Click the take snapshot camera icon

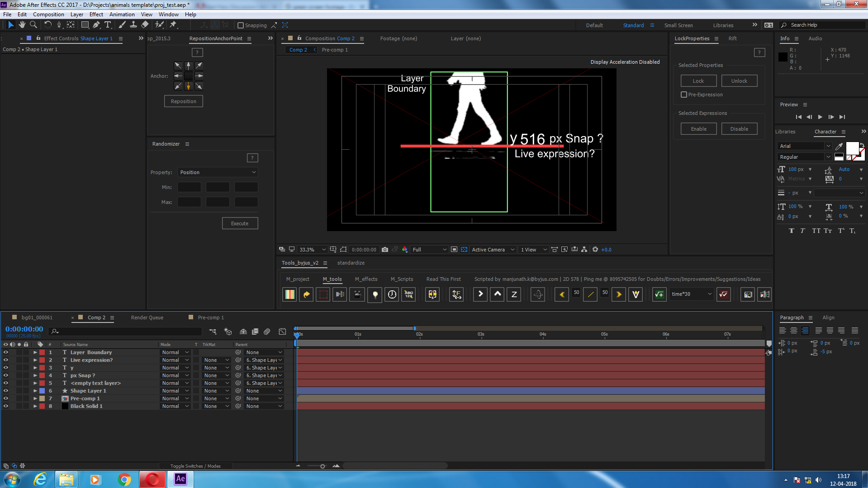coord(385,249)
